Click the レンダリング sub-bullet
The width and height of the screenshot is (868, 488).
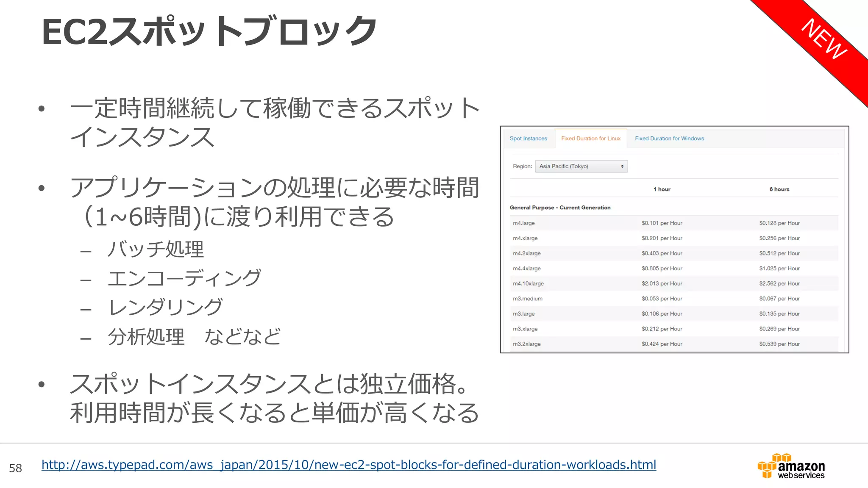[165, 307]
